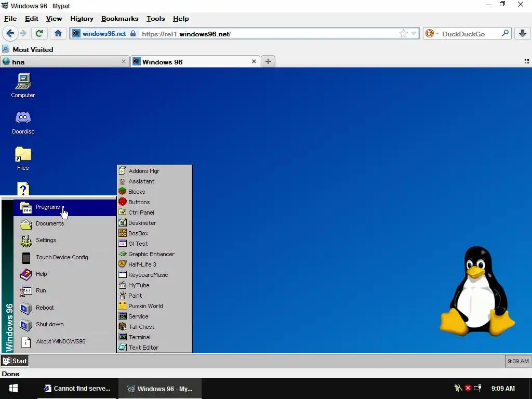Open the Paint program
Image resolution: width=532 pixels, height=399 pixels.
point(154,296)
